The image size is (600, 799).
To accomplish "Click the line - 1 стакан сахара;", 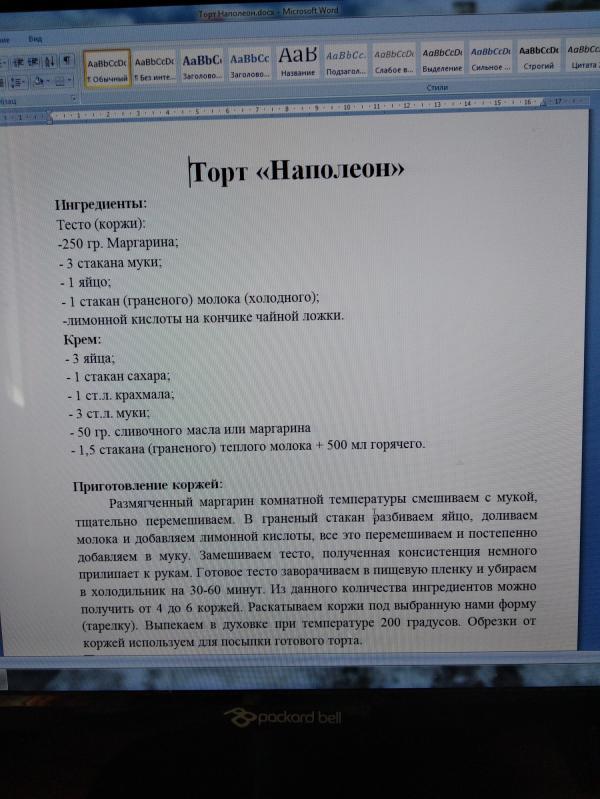I will 118,377.
